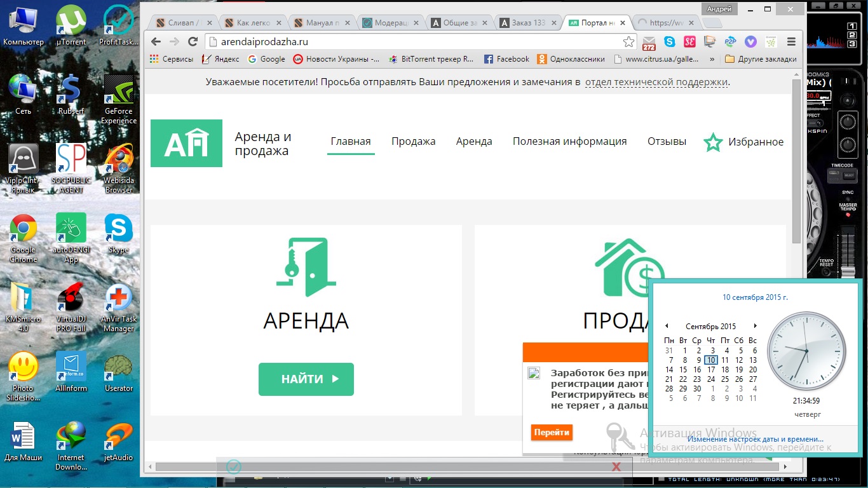Open Избранное with the star

point(743,142)
